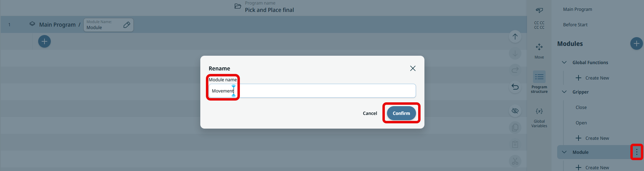Confirm the module rename
The height and width of the screenshot is (171, 644).
click(x=401, y=113)
